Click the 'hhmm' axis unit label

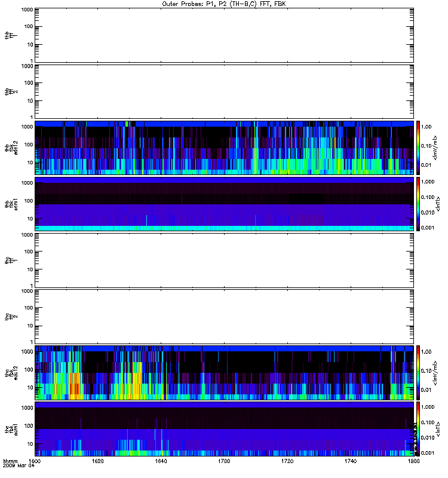tap(10, 461)
